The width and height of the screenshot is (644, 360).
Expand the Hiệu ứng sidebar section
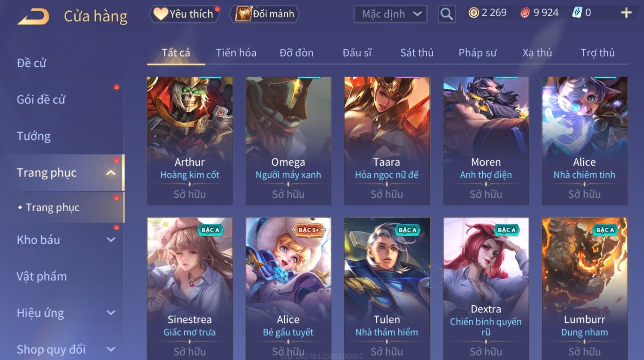point(111,313)
